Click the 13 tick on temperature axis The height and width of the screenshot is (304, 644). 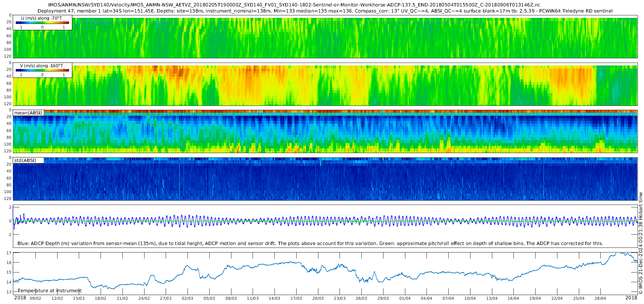click(x=9, y=292)
